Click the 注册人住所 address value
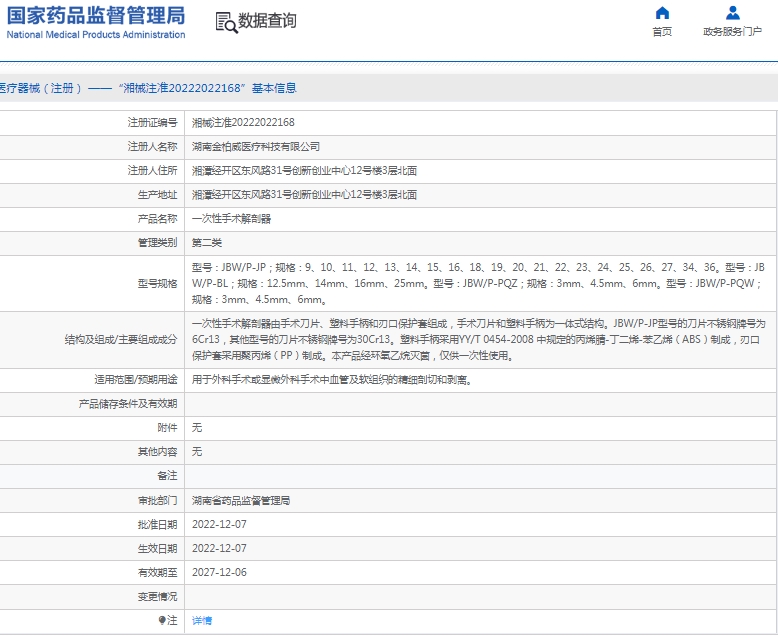 (304, 171)
